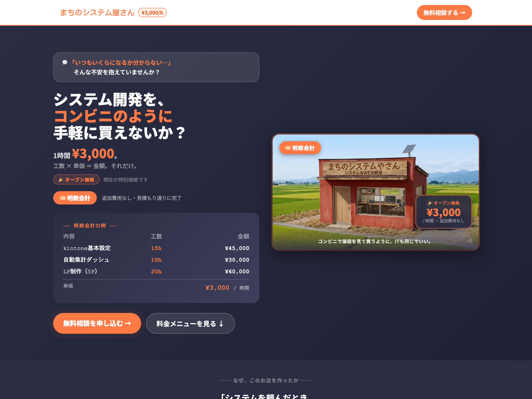Click the 20h hours value

156,271
